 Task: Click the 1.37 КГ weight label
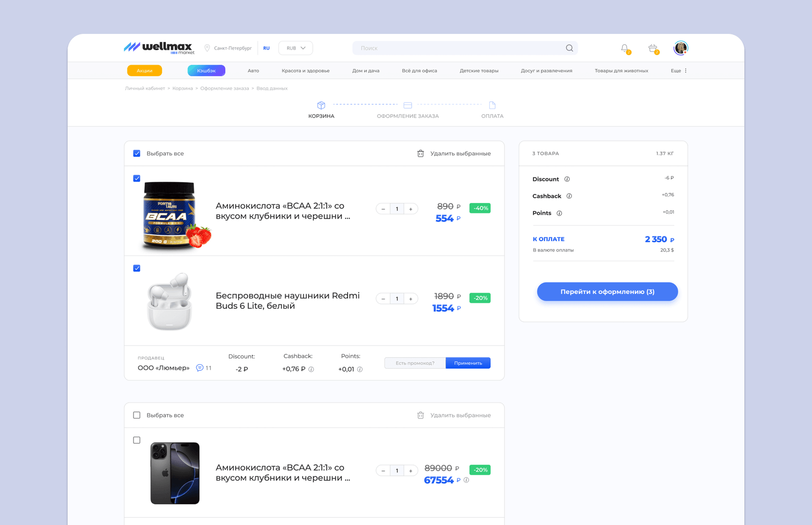[665, 153]
